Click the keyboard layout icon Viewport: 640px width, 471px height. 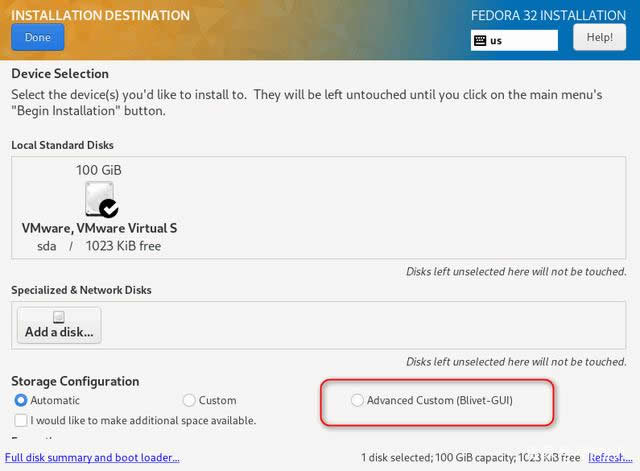(480, 41)
